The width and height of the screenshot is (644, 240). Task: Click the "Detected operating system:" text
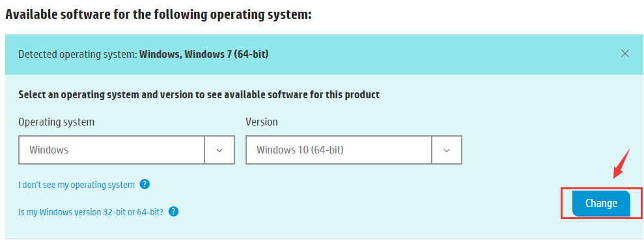click(78, 54)
